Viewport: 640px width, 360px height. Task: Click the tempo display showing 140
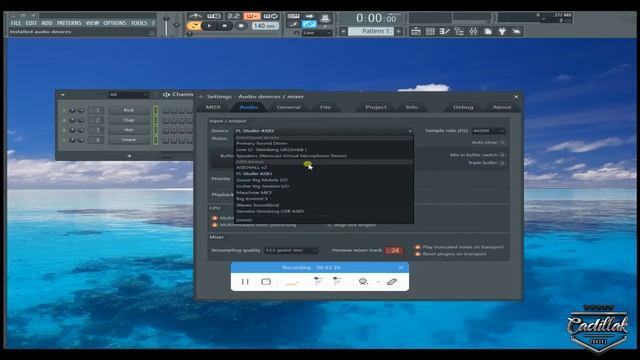click(264, 26)
